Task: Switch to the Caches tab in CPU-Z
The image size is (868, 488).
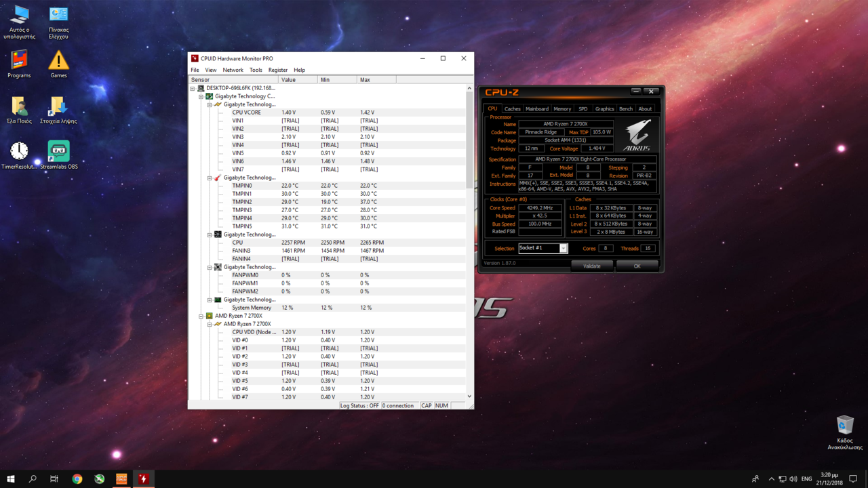Action: point(513,108)
